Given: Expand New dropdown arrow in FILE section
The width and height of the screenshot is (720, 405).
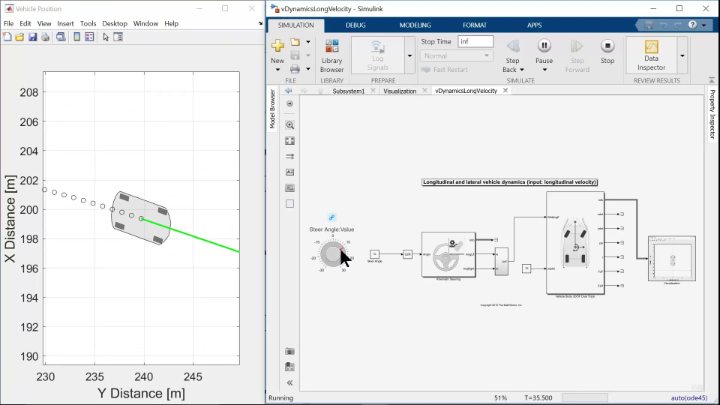Looking at the screenshot, I should [277, 70].
